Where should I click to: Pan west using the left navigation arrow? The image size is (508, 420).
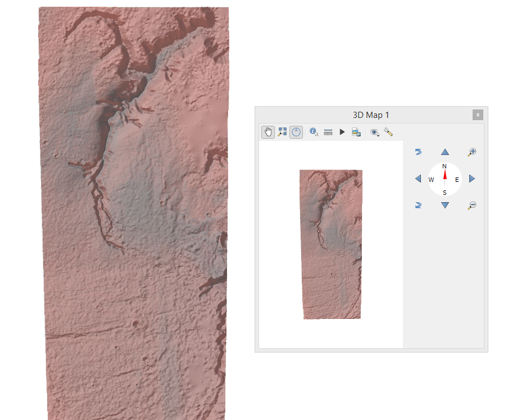coord(418,178)
